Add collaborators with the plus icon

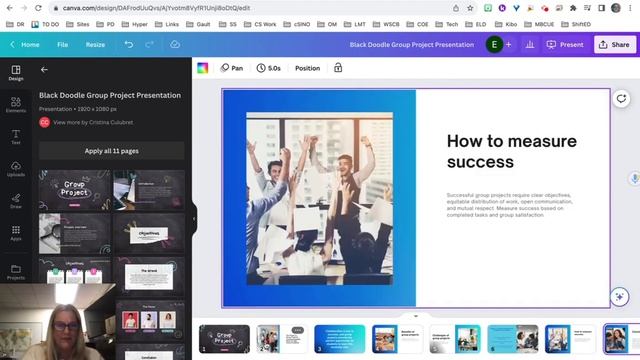tap(509, 44)
